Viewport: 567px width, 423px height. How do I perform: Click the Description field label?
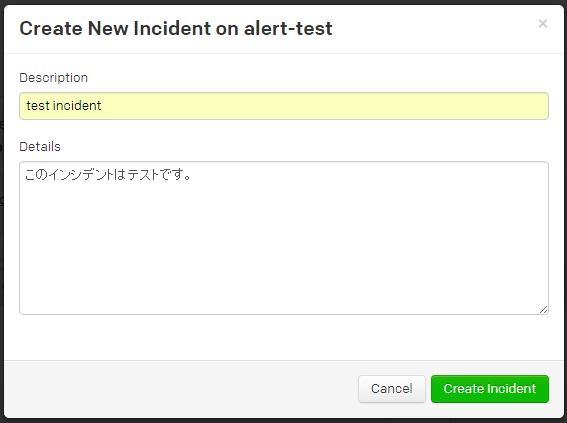pos(54,78)
